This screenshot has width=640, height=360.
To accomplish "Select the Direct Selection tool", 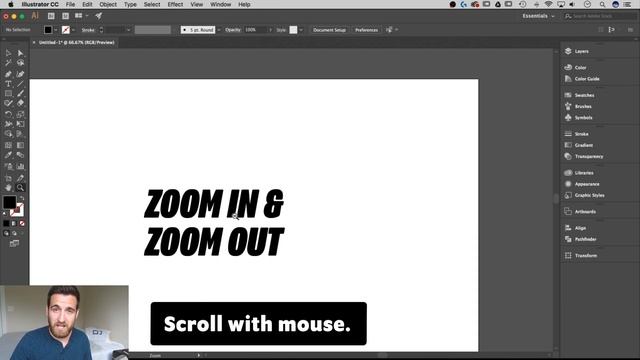I will tap(20, 53).
